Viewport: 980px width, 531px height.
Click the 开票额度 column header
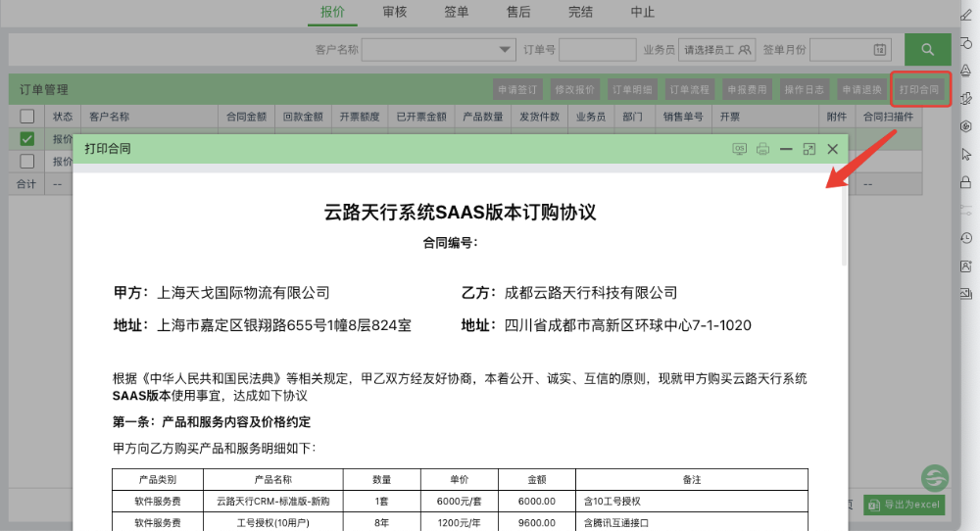click(x=360, y=117)
